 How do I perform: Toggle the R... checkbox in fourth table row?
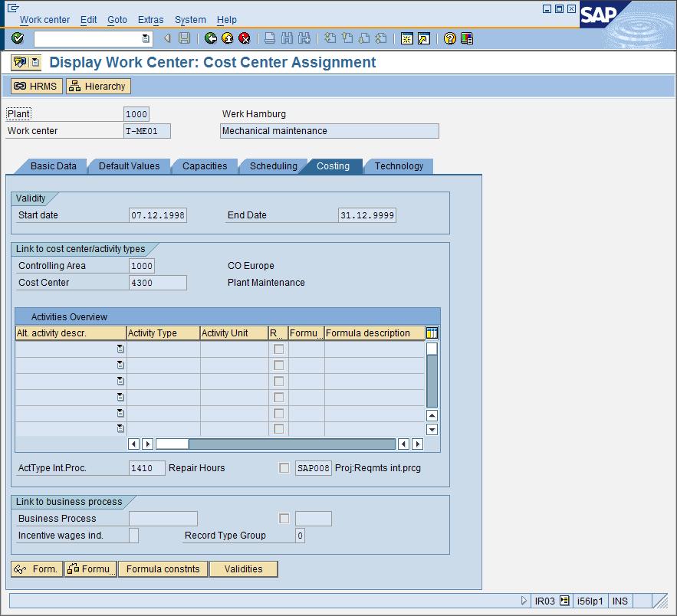click(279, 398)
